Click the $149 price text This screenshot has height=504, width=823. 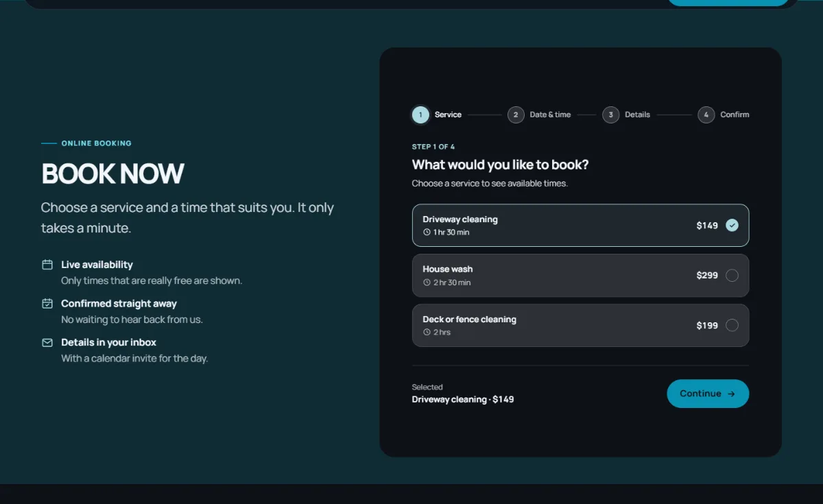tap(707, 226)
